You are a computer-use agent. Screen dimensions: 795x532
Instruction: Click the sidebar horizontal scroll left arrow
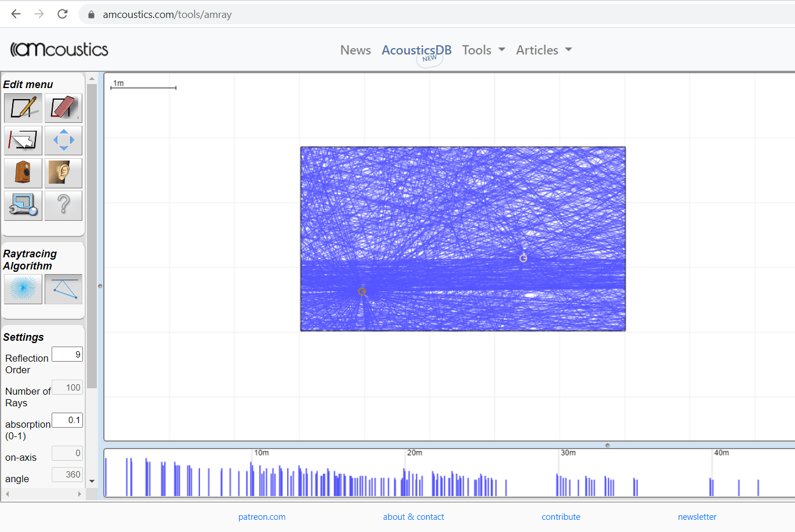point(7,494)
